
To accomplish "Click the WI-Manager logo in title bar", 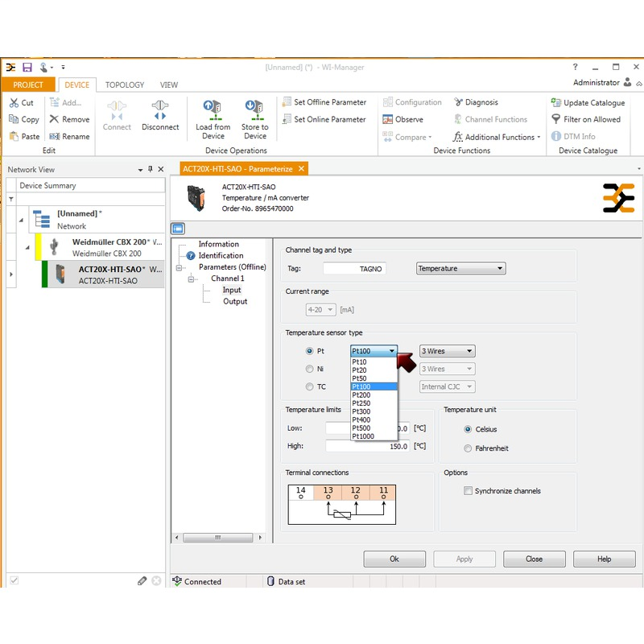I will tap(10, 68).
